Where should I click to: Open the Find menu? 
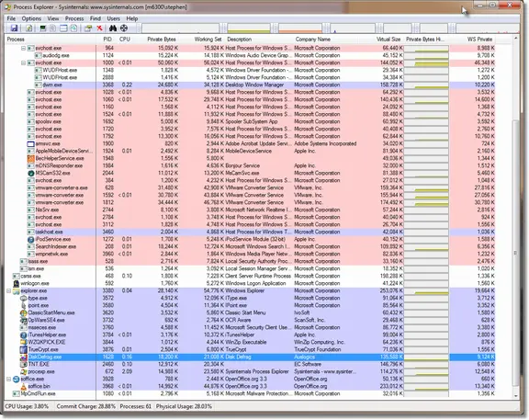tap(96, 18)
